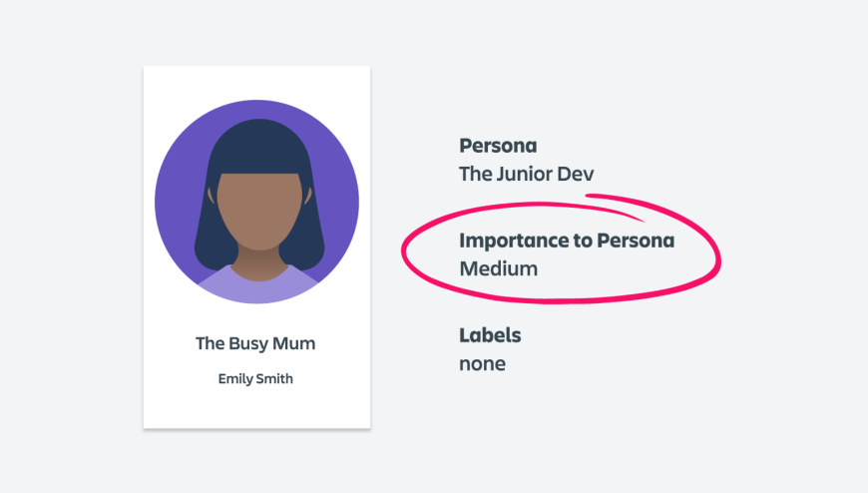This screenshot has width=868, height=493.
Task: Click the "Importance to Persona" heading
Action: [x=567, y=241]
